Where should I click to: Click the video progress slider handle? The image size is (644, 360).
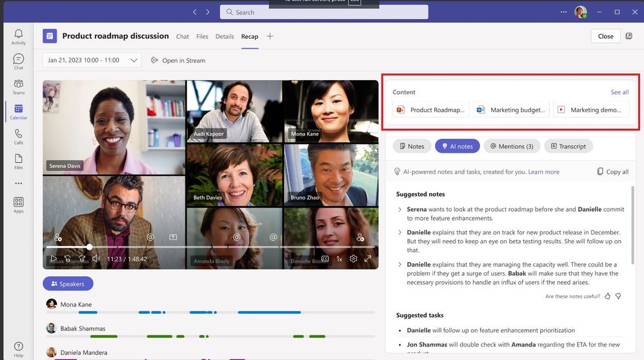pos(90,246)
